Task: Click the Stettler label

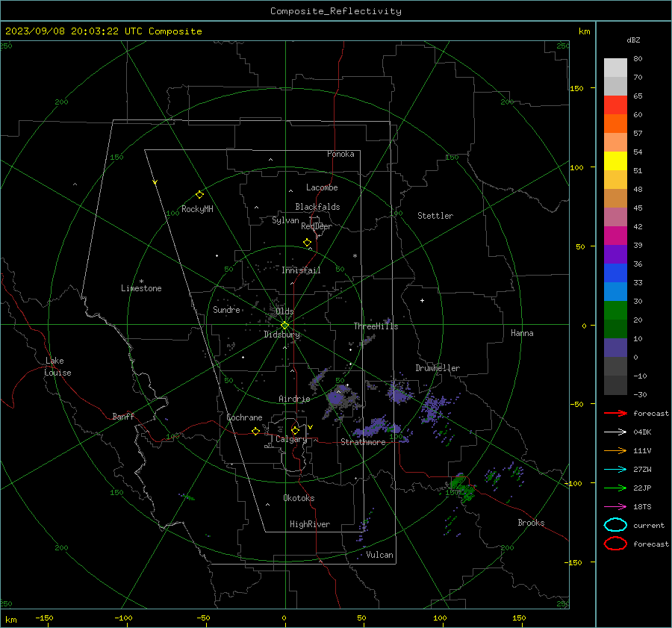Action: tap(435, 216)
